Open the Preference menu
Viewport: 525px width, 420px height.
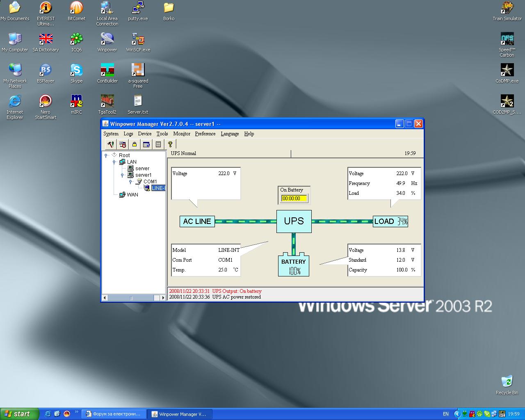point(205,134)
